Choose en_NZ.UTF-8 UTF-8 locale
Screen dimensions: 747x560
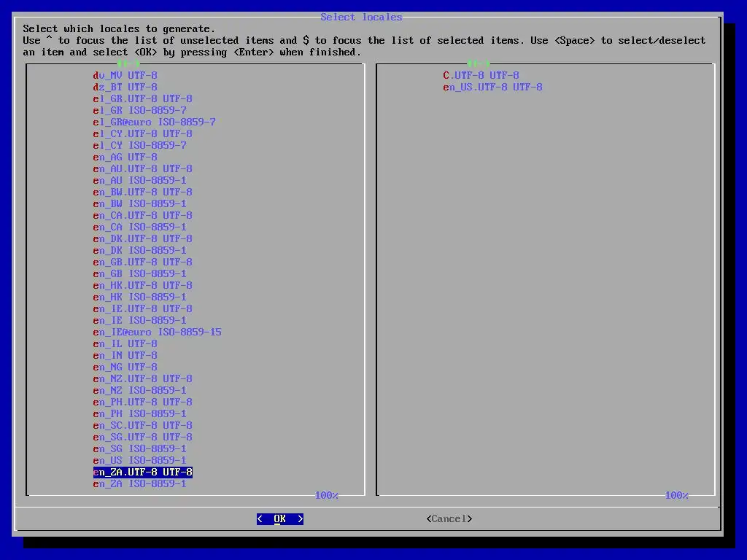(143, 378)
